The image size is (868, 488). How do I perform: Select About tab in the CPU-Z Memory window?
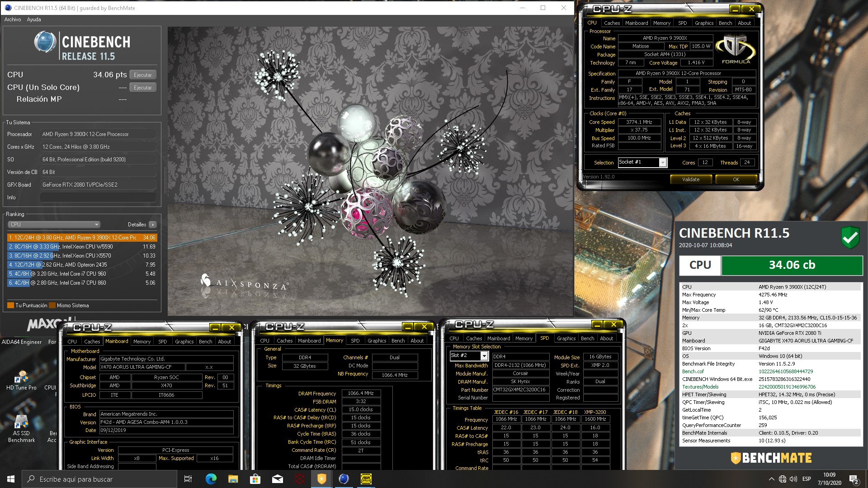tap(417, 341)
